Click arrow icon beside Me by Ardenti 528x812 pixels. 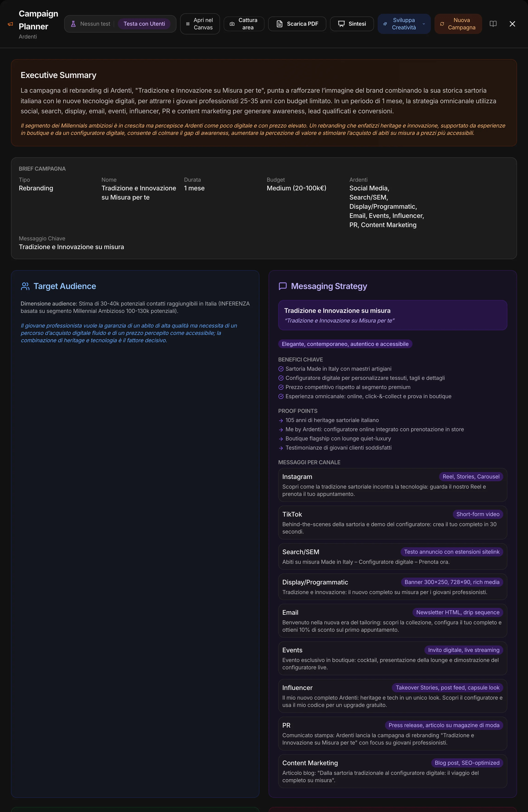[281, 430]
